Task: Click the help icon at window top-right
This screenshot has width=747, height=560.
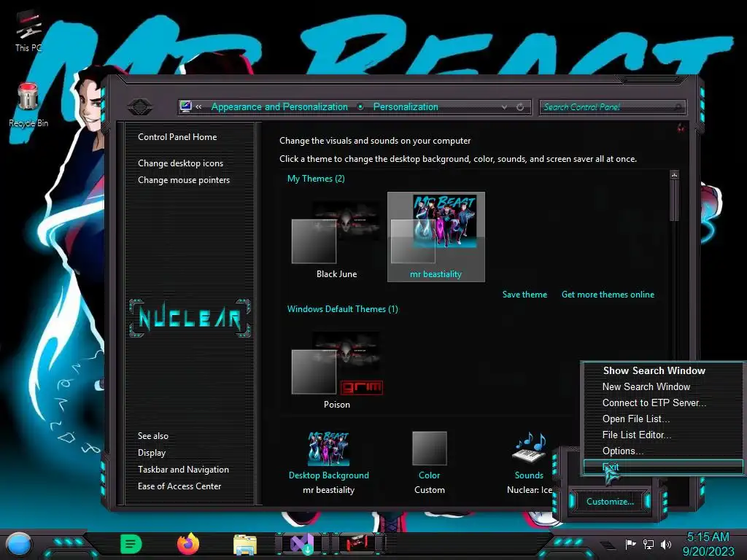Action: click(x=681, y=127)
